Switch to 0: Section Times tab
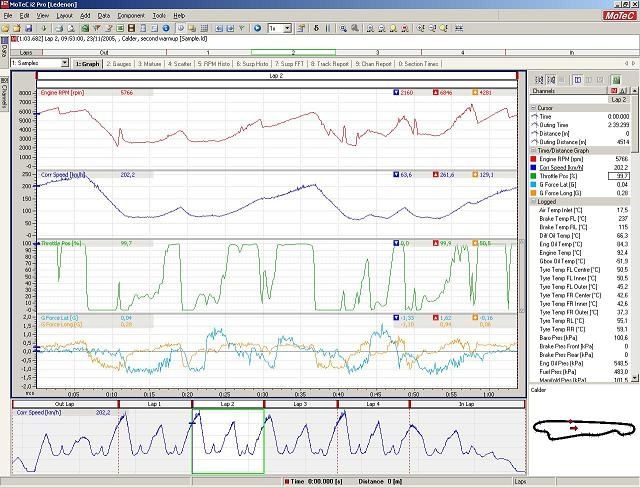 pos(418,64)
